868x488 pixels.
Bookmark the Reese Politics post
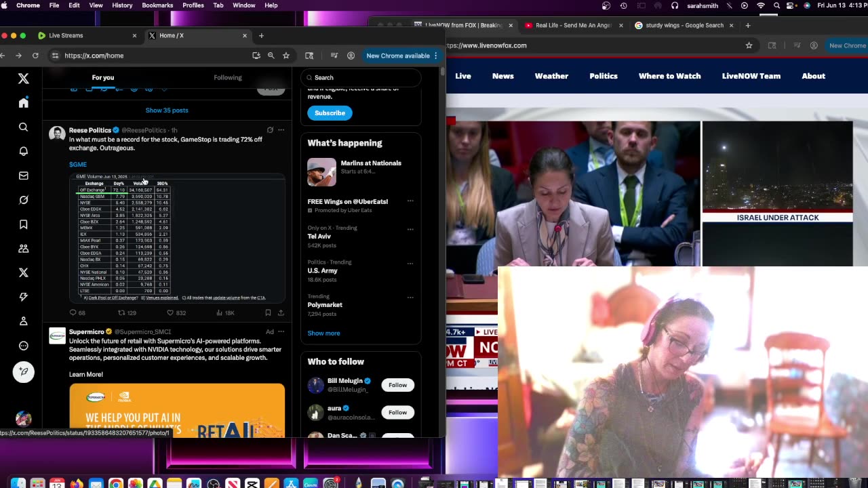pyautogui.click(x=268, y=312)
